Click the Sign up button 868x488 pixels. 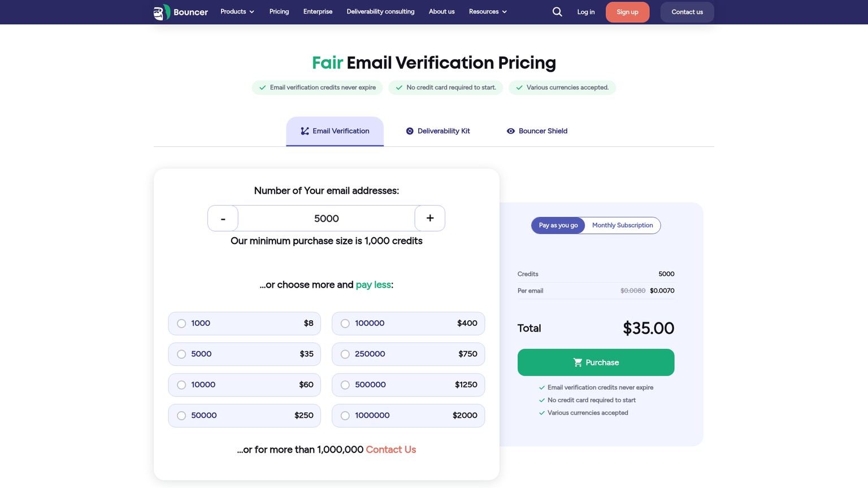pyautogui.click(x=627, y=12)
